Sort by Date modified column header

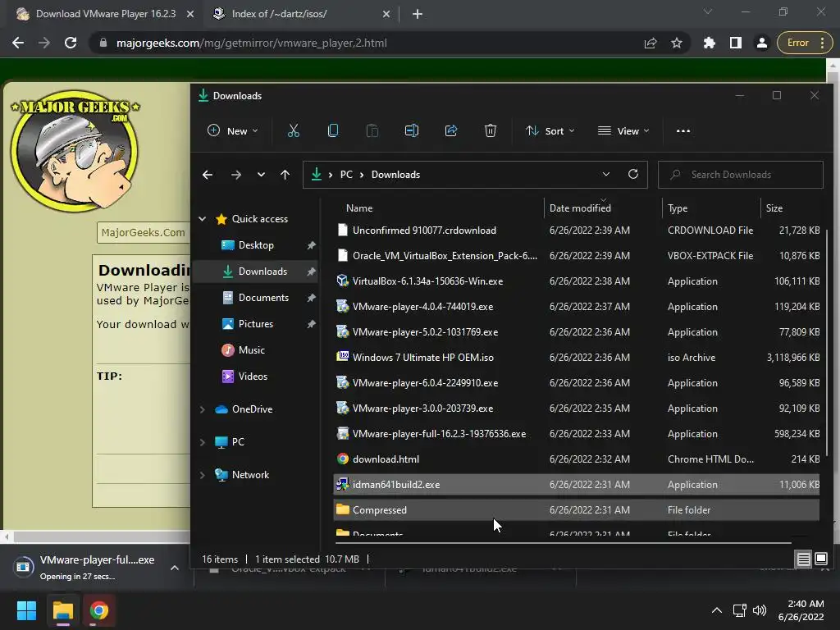point(580,208)
